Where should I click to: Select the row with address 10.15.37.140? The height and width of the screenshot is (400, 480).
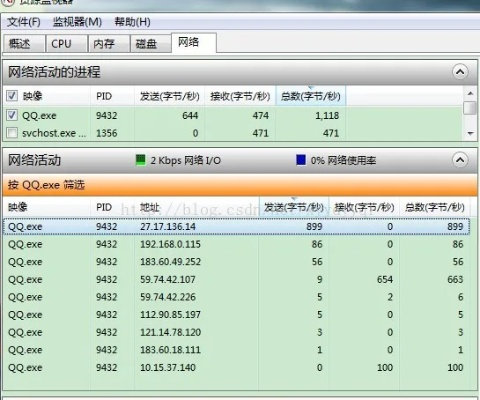click(x=236, y=368)
